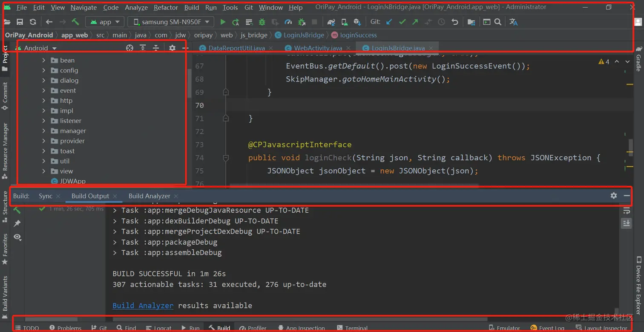Open the Logcat tool window button
Image resolution: width=644 pixels, height=332 pixels.
point(158,328)
